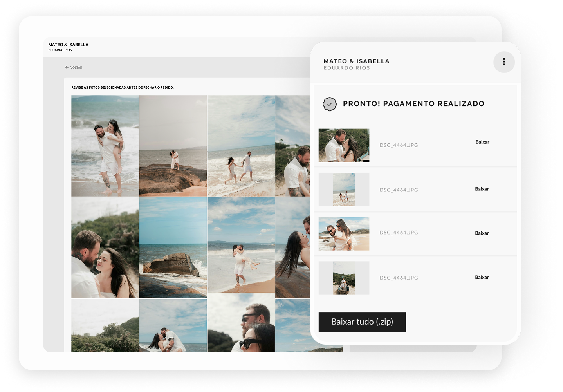The width and height of the screenshot is (563, 392).
Task: Click Baixar beside the greenery path thumbnail
Action: pyautogui.click(x=482, y=278)
